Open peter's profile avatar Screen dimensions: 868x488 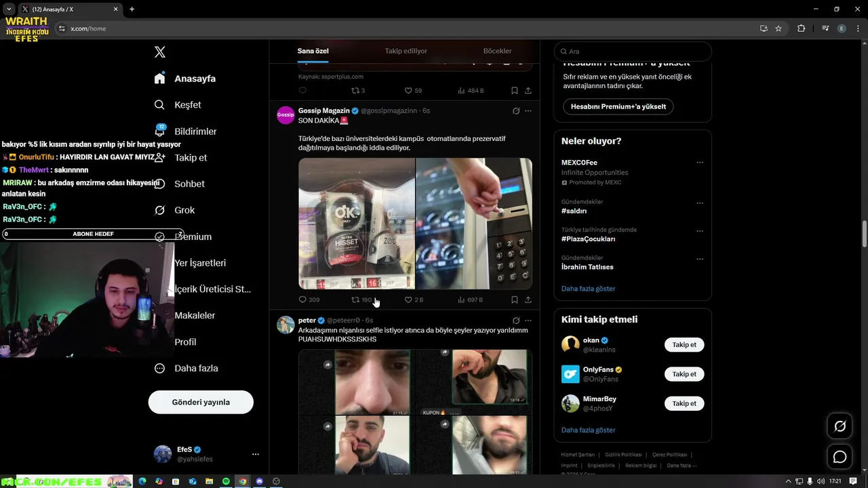coord(285,325)
